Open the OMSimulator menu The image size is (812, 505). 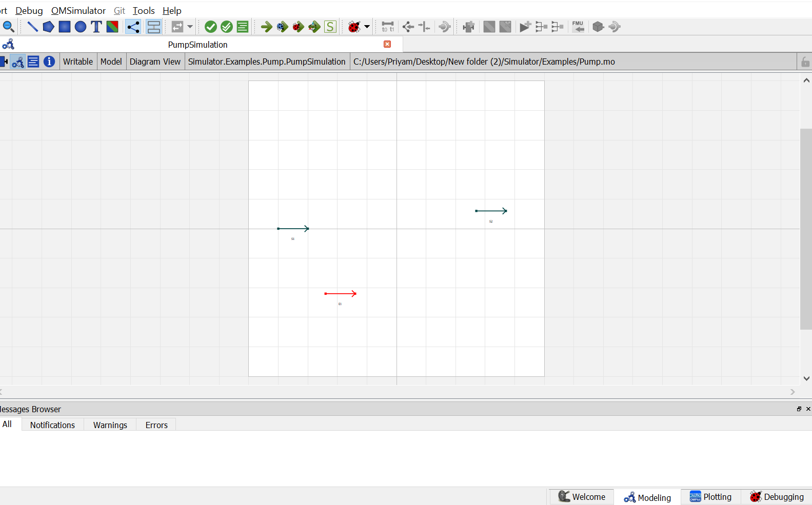[78, 11]
